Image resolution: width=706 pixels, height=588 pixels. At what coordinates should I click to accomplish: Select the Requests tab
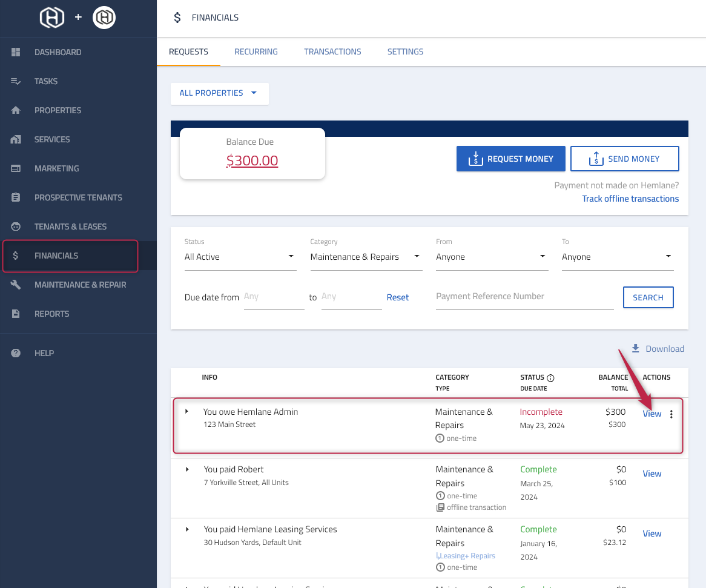(188, 52)
